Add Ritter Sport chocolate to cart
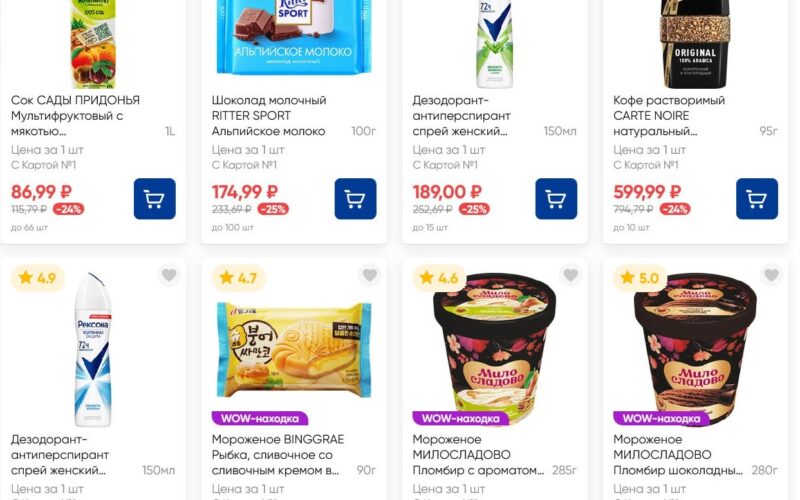 click(x=356, y=198)
